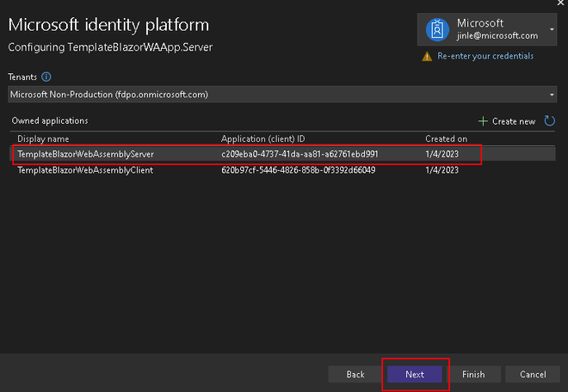Click the Back button
The image size is (568, 392).
[x=355, y=374]
